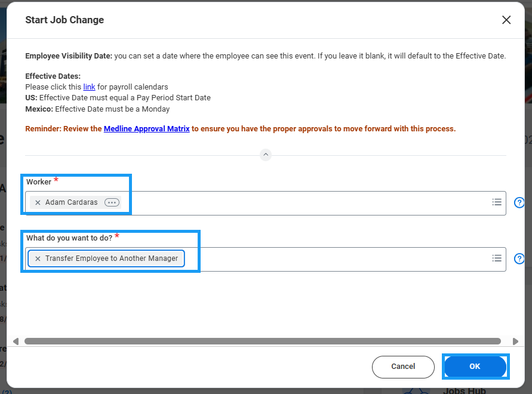Click inside the Worker input field
This screenshot has height=394, width=532.
click(299, 203)
